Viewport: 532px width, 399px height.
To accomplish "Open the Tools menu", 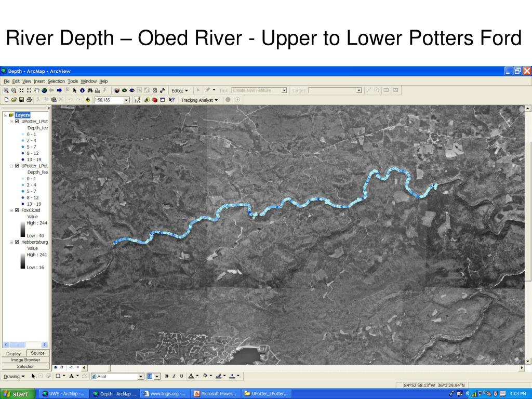I will click(x=73, y=81).
